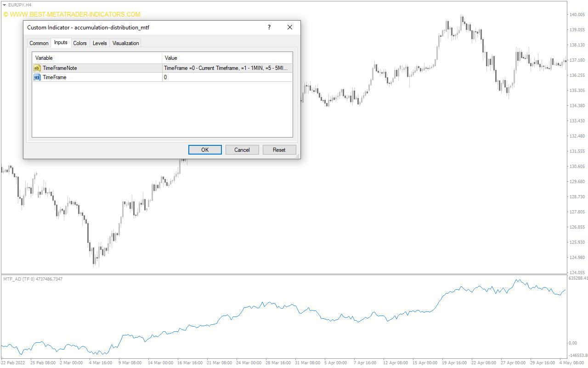Click the 0.00 indicator scale value
588x368 pixels.
click(x=573, y=343)
